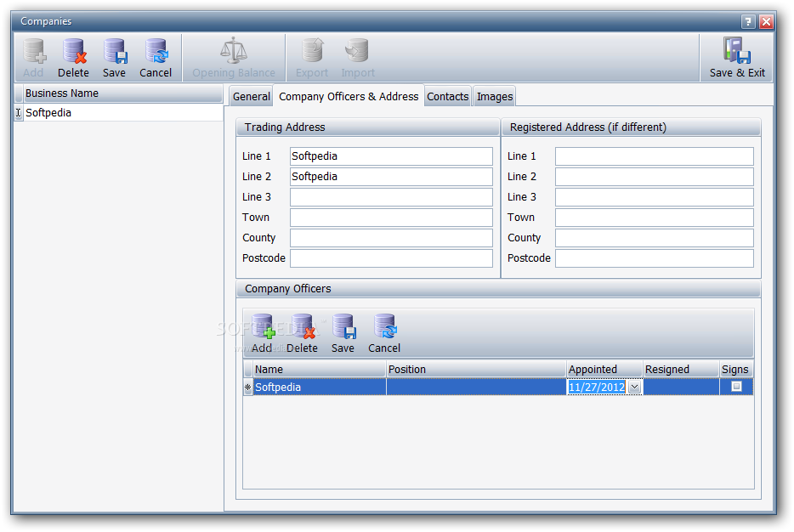The height and width of the screenshot is (532, 794).
Task: Click the Appointed column header
Action: 604,369
